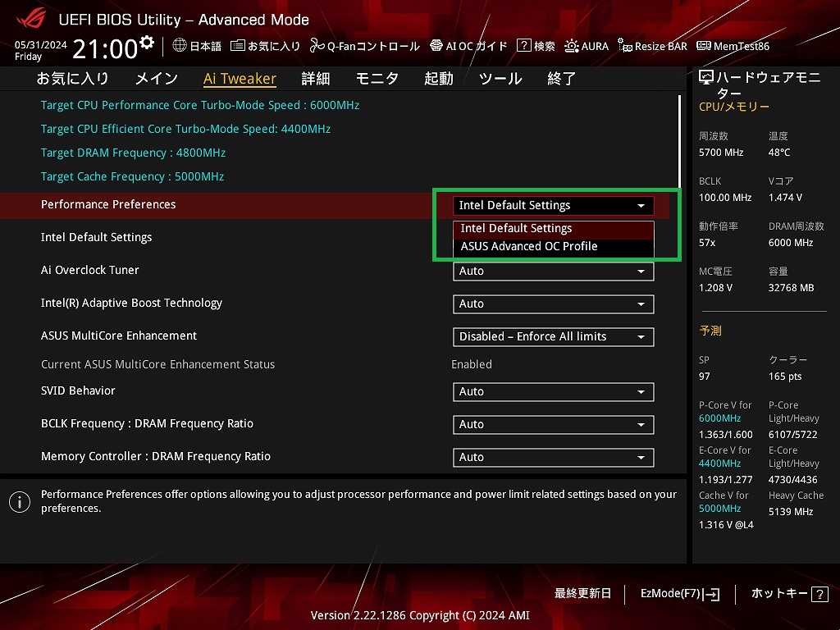Open time settings via gear icon
This screenshot has width=840, height=630.
click(147, 43)
